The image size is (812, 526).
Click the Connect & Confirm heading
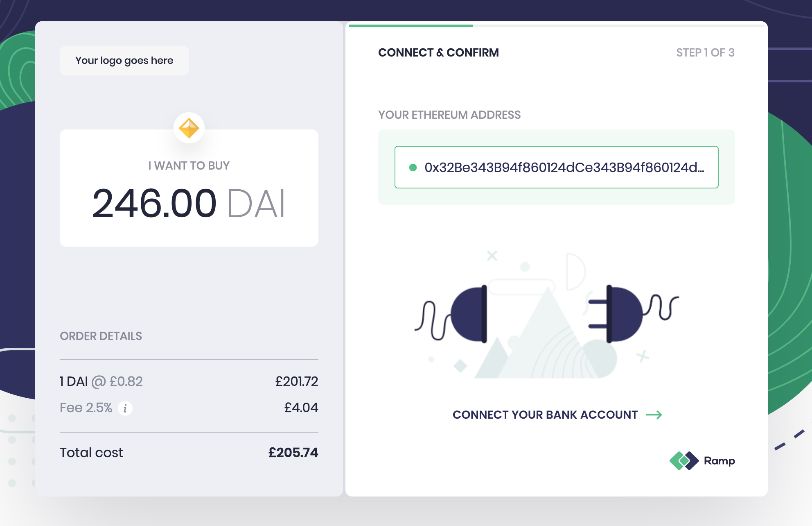pyautogui.click(x=438, y=53)
